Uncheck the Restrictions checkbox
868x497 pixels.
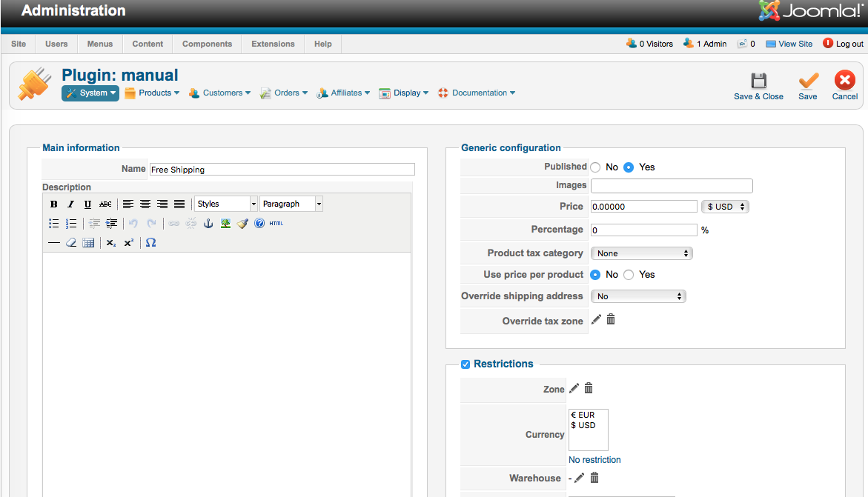pyautogui.click(x=466, y=364)
